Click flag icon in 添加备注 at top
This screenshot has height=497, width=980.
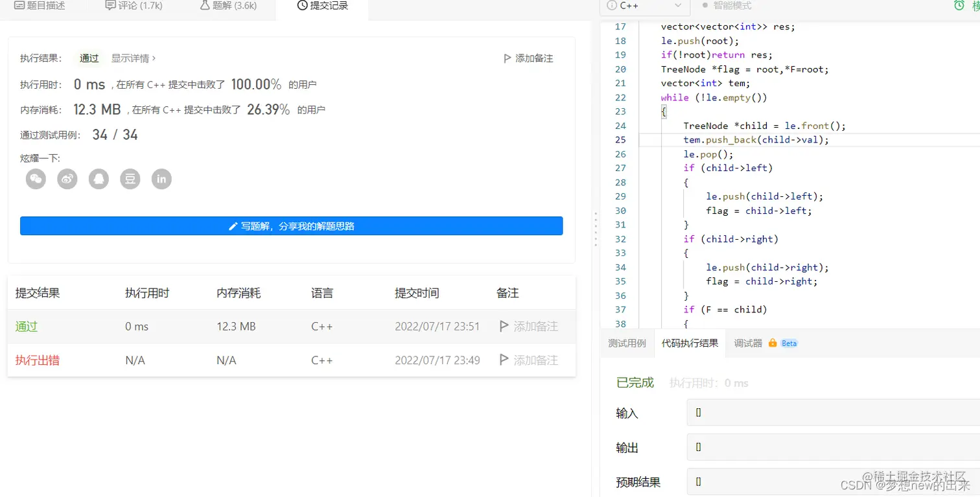(x=507, y=58)
